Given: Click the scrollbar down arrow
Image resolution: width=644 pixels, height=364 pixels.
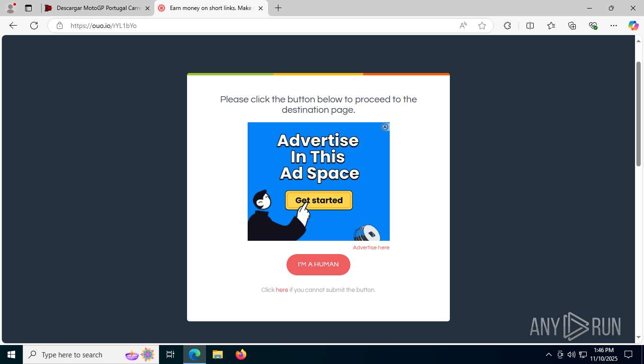Looking at the screenshot, I should tap(638, 337).
